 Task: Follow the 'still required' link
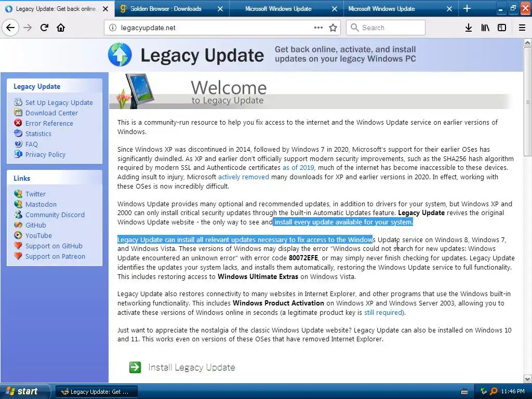tap(383, 312)
